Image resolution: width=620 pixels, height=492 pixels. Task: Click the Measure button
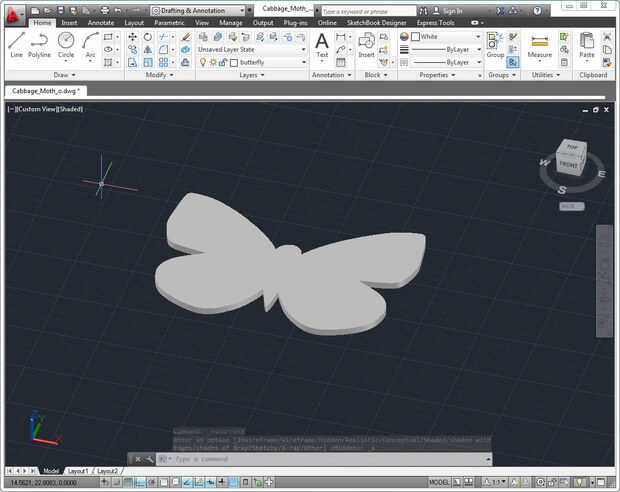tap(540, 47)
